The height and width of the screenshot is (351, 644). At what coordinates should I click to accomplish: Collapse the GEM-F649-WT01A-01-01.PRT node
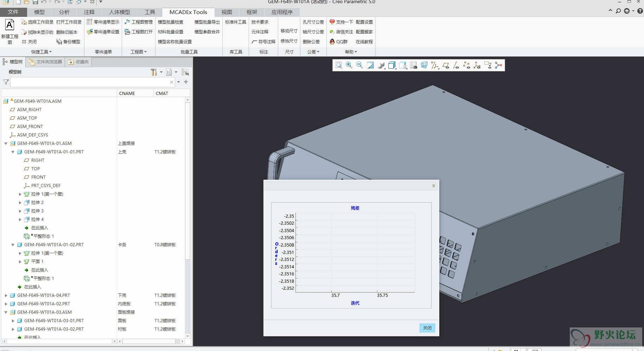coord(13,152)
